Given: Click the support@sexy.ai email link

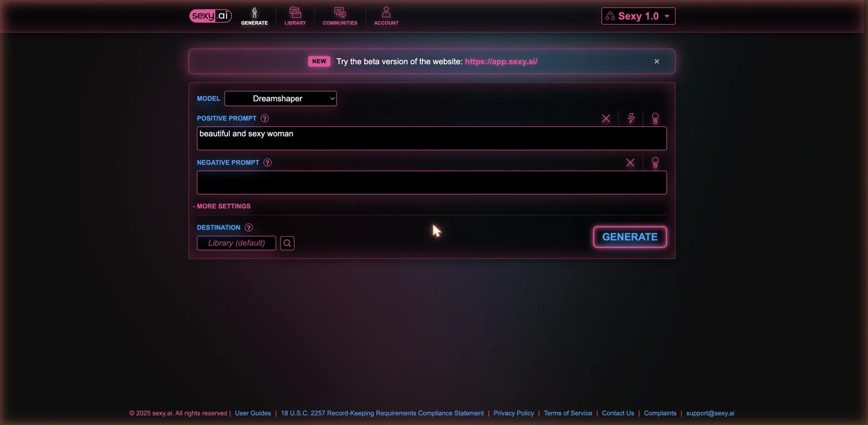Looking at the screenshot, I should pyautogui.click(x=710, y=413).
